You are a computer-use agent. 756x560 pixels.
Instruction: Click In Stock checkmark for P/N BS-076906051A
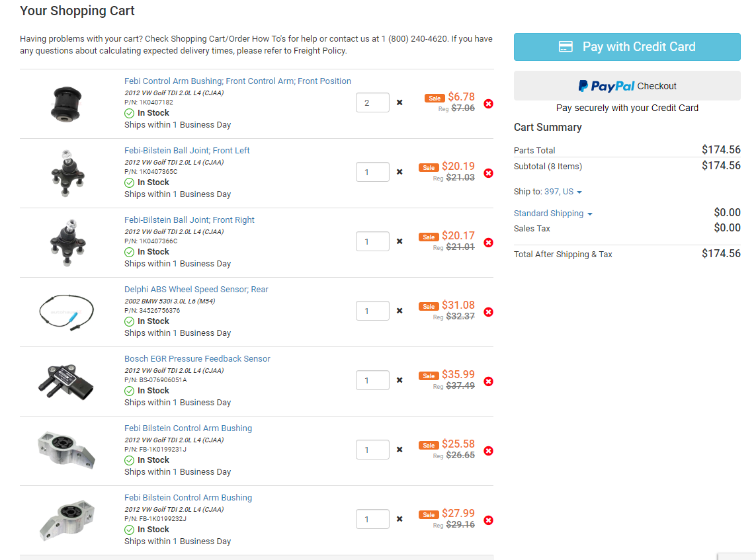pyautogui.click(x=129, y=391)
